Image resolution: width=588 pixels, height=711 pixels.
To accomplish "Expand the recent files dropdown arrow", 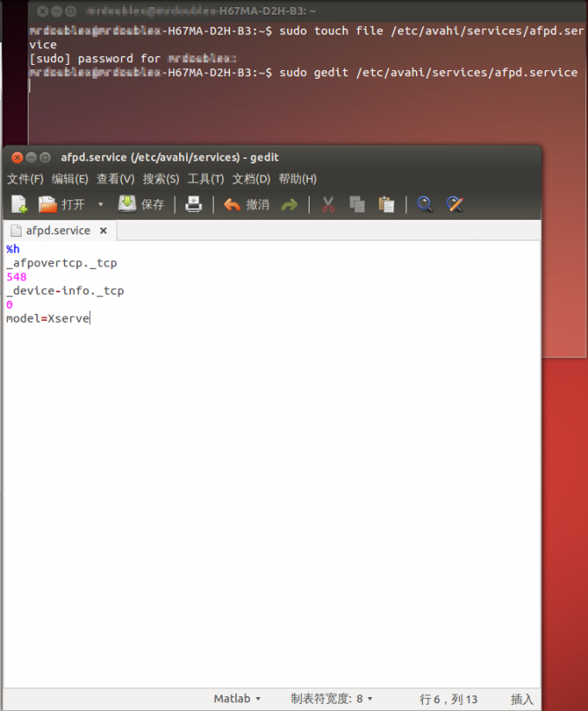I will (100, 204).
